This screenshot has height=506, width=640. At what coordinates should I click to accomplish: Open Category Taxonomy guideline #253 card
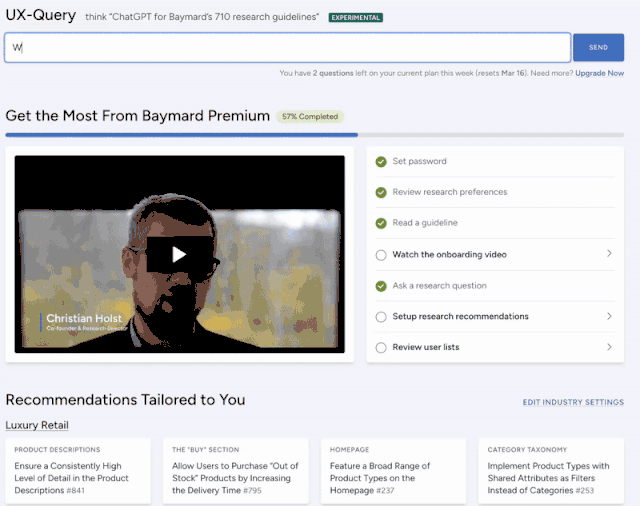coord(551,471)
